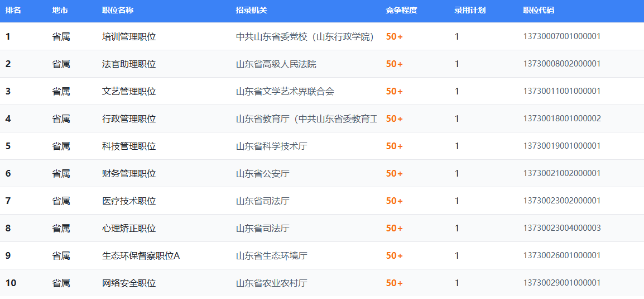
Task: Click 山东省公安厅 agency cell
Action: 263,174
